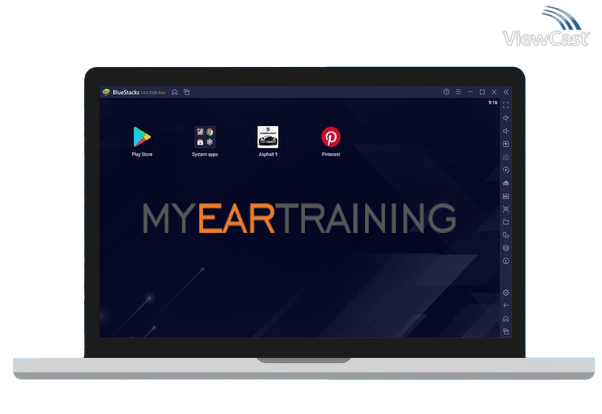Click the BlueStacks title text

point(126,92)
